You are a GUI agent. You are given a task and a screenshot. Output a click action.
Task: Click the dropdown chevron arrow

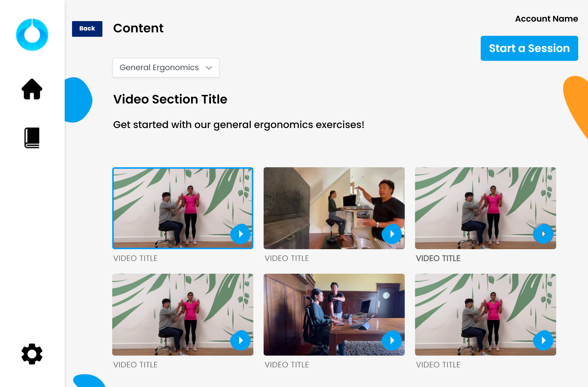coord(209,68)
